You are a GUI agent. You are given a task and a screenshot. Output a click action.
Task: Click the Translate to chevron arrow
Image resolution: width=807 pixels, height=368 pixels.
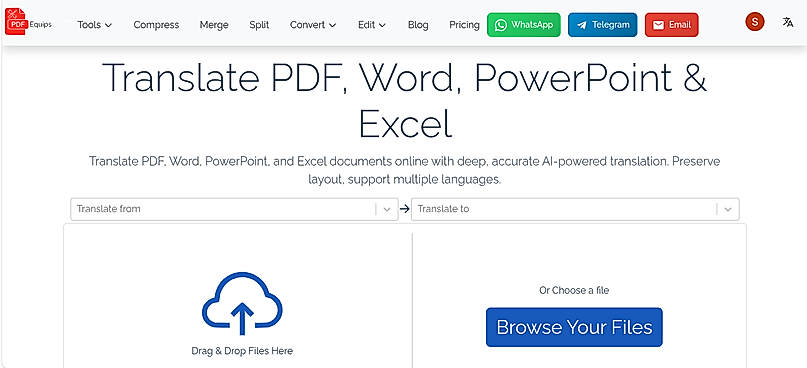[728, 209]
